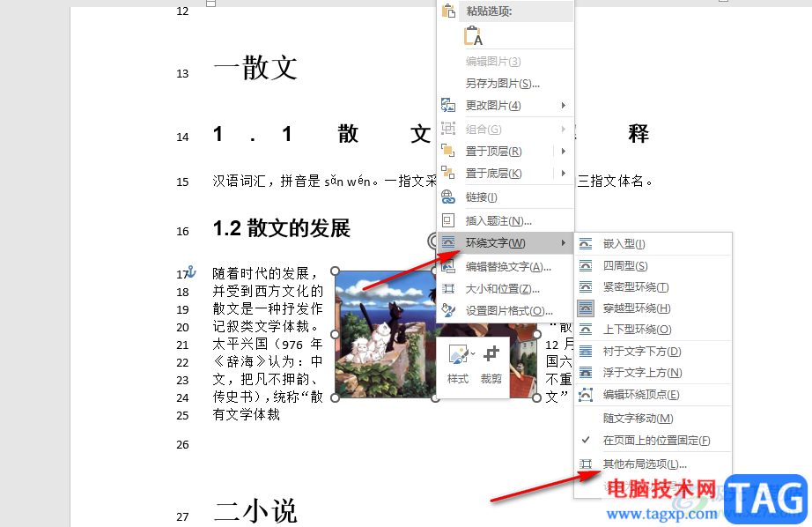The height and width of the screenshot is (527, 812).
Task: Click the In Front of Text (浮于文字上方) icon
Action: point(586,373)
